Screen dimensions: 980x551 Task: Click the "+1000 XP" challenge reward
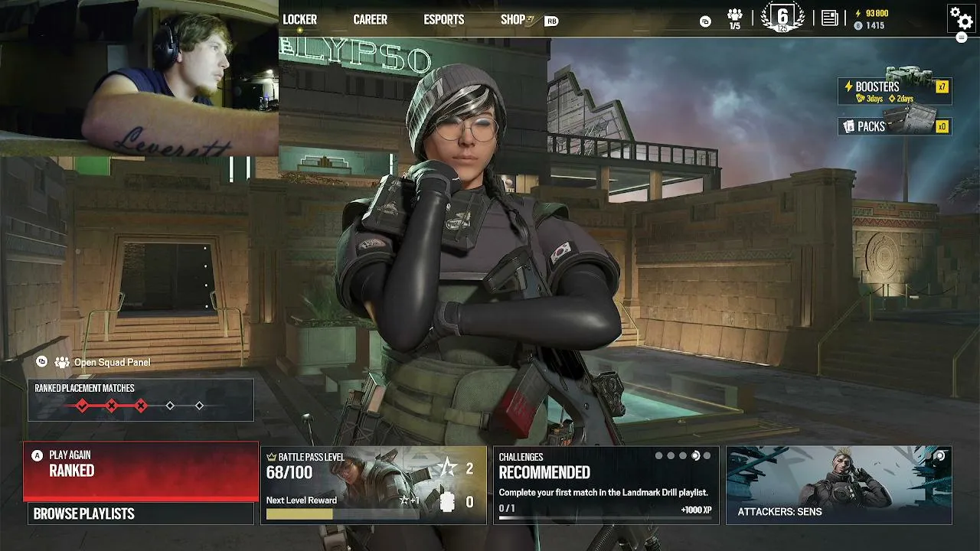[696, 510]
